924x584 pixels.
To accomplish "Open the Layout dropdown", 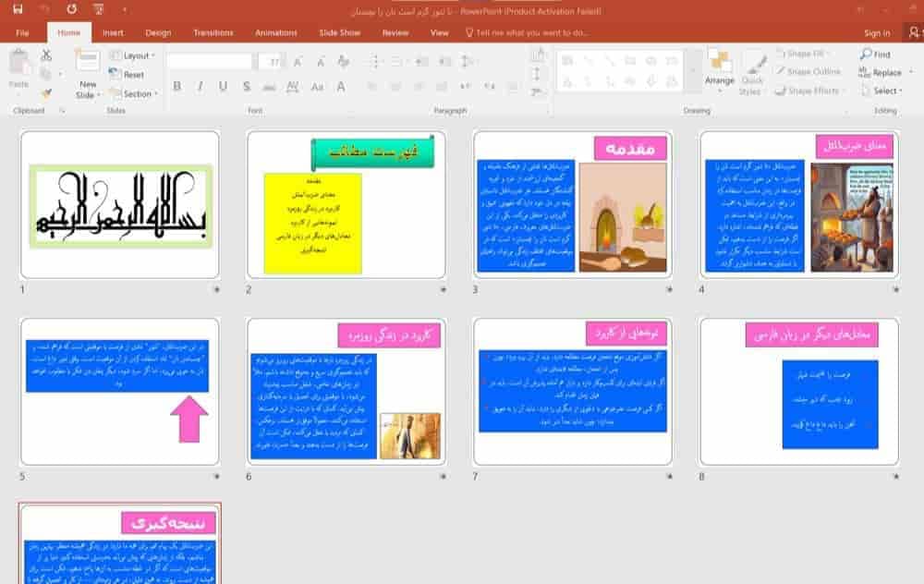I will pos(133,55).
